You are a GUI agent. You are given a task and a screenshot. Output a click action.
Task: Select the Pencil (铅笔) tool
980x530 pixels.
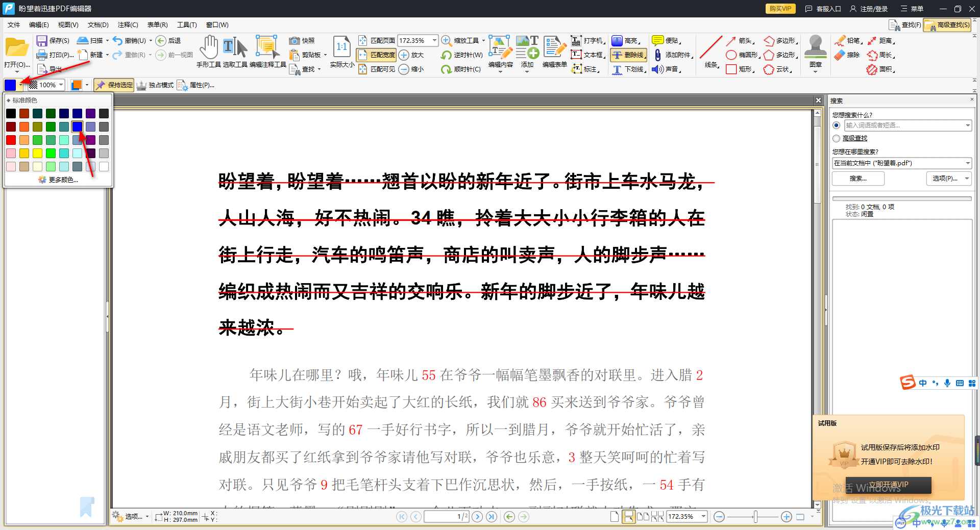(849, 40)
